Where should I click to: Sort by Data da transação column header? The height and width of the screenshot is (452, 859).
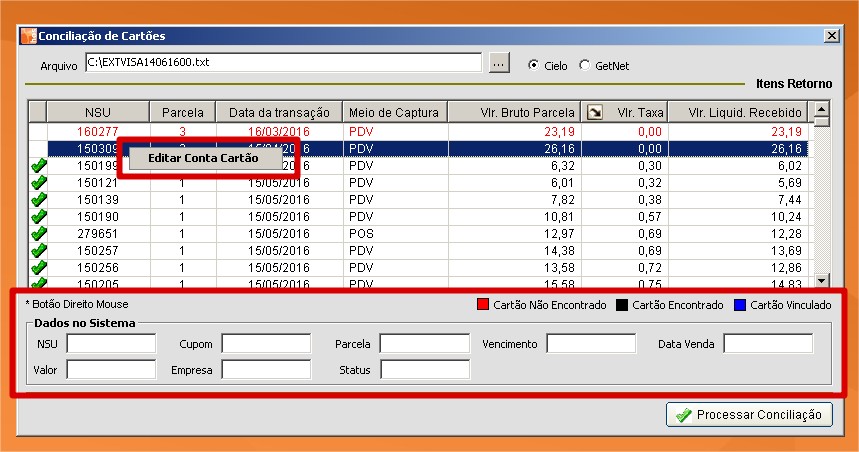(x=278, y=112)
